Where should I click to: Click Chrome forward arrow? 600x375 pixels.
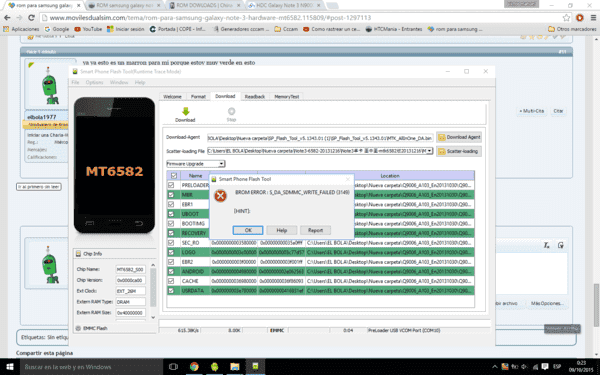tap(19, 18)
